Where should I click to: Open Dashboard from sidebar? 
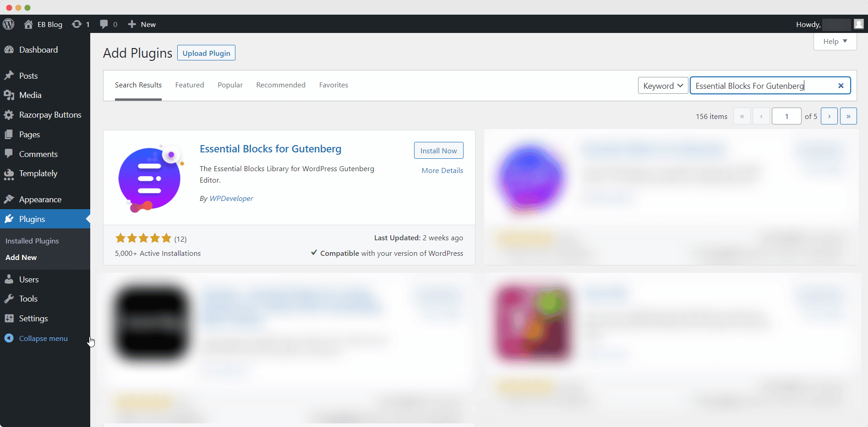click(x=38, y=50)
